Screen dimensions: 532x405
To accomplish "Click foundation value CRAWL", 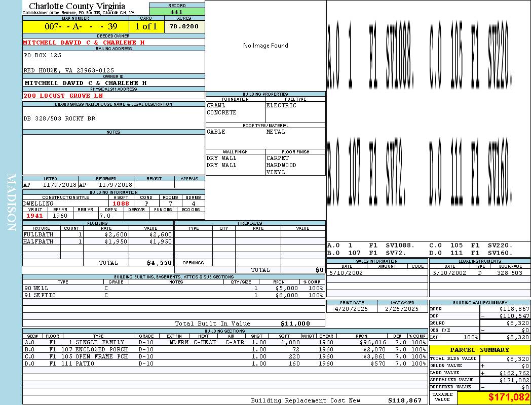I will [x=216, y=105].
